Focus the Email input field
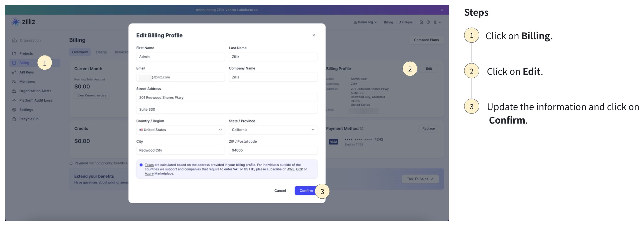Image resolution: width=644 pixels, height=227 pixels. coord(180,77)
